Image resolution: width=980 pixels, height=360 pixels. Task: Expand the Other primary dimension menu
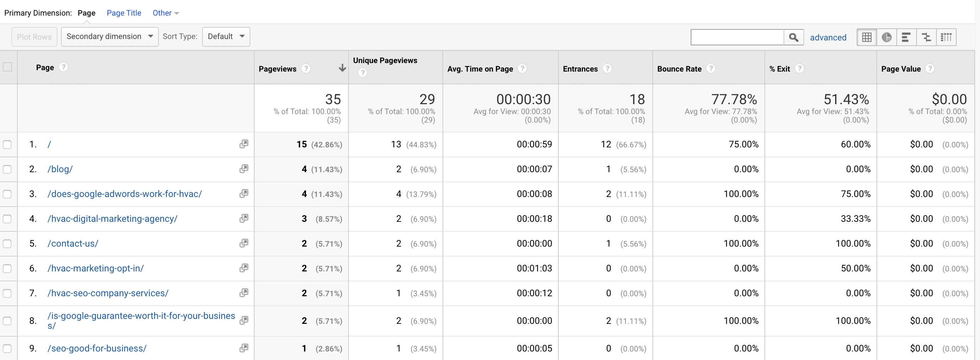point(166,13)
